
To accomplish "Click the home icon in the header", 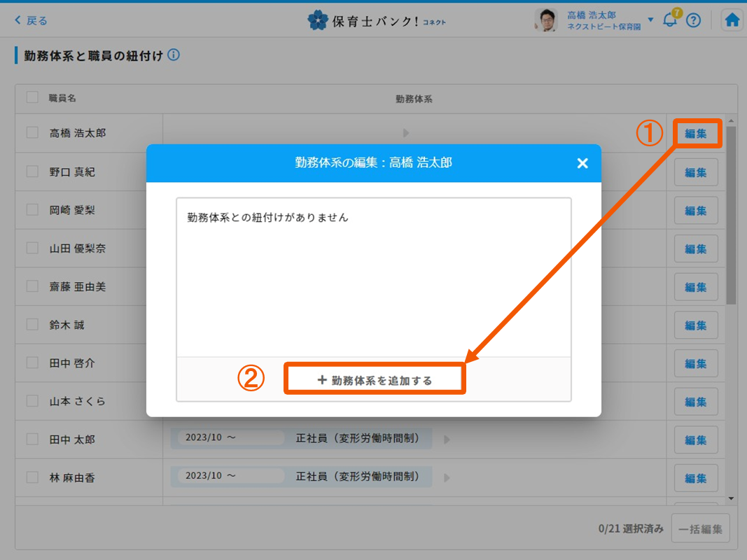I will [x=732, y=20].
